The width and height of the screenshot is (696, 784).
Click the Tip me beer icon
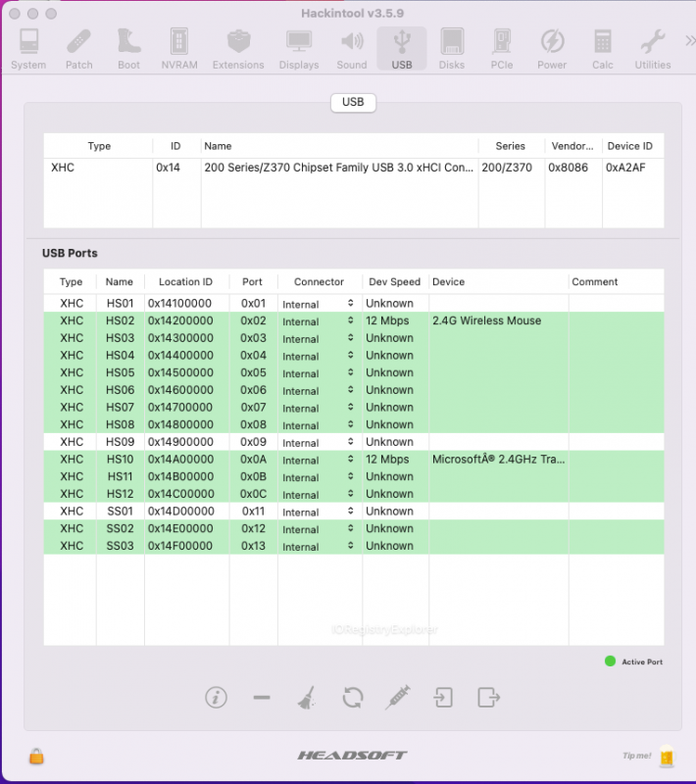667,756
